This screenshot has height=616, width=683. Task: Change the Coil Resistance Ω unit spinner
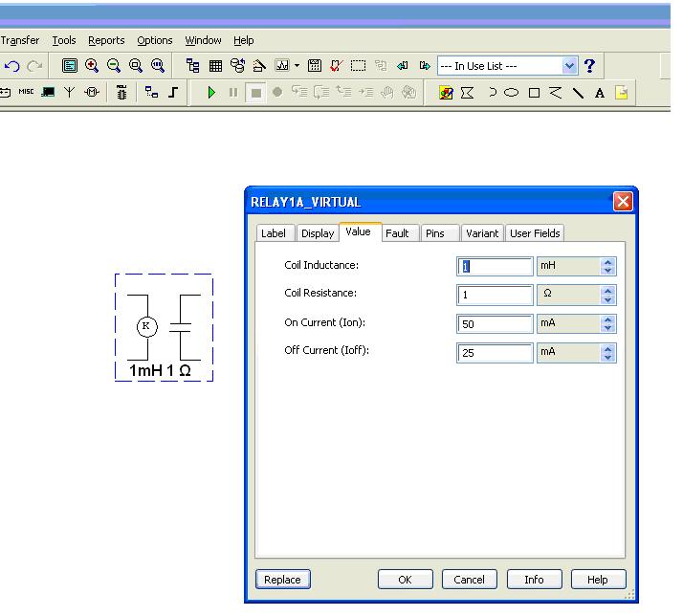point(608,295)
